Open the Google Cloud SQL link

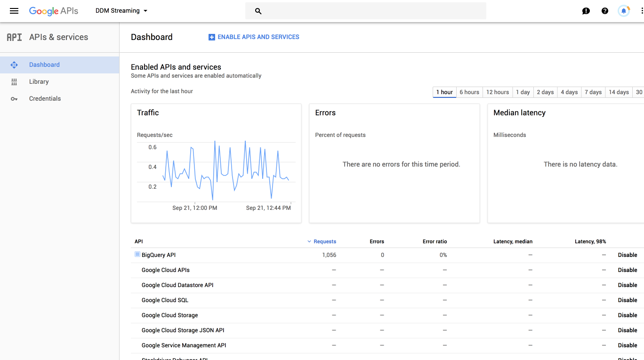(x=165, y=300)
